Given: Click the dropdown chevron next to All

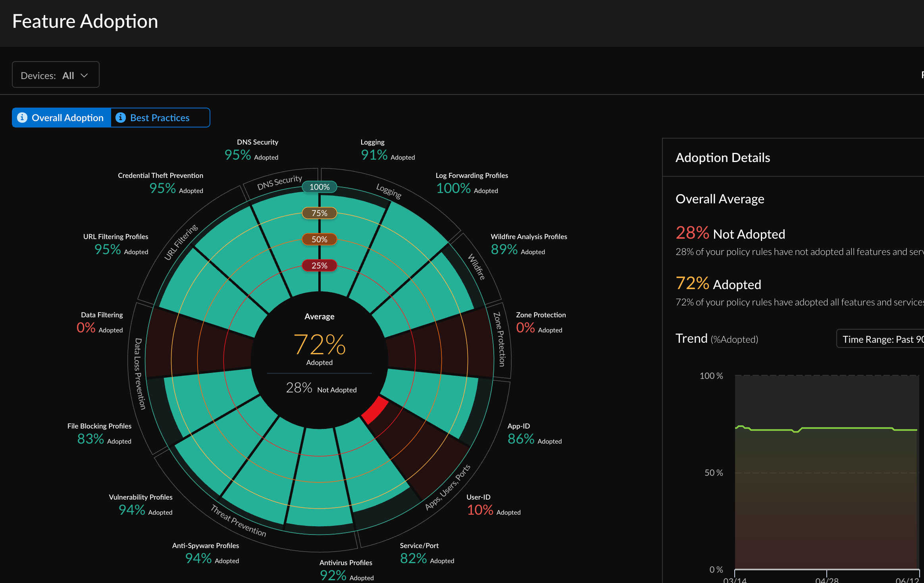Looking at the screenshot, I should click(x=84, y=75).
